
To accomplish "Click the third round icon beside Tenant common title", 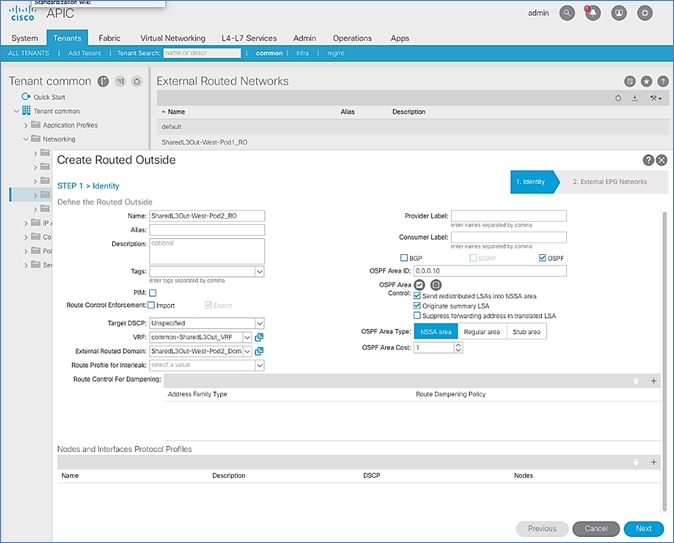I will [x=137, y=81].
